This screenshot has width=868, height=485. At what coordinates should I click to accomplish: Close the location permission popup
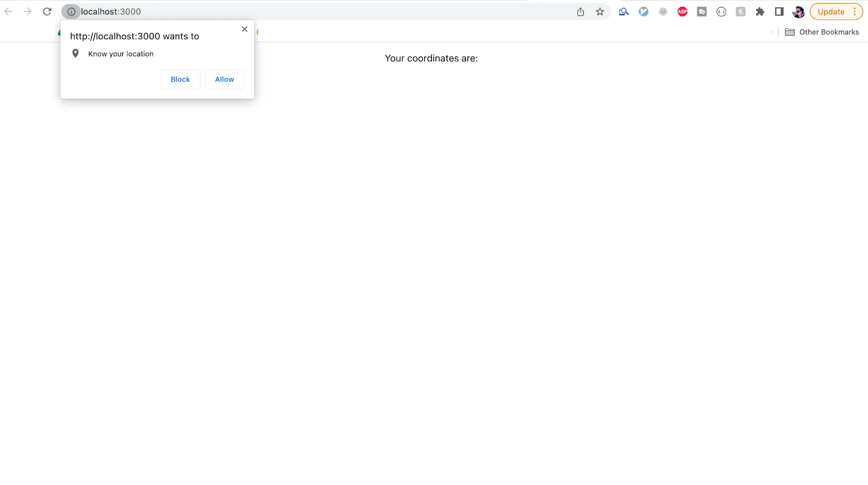click(245, 29)
